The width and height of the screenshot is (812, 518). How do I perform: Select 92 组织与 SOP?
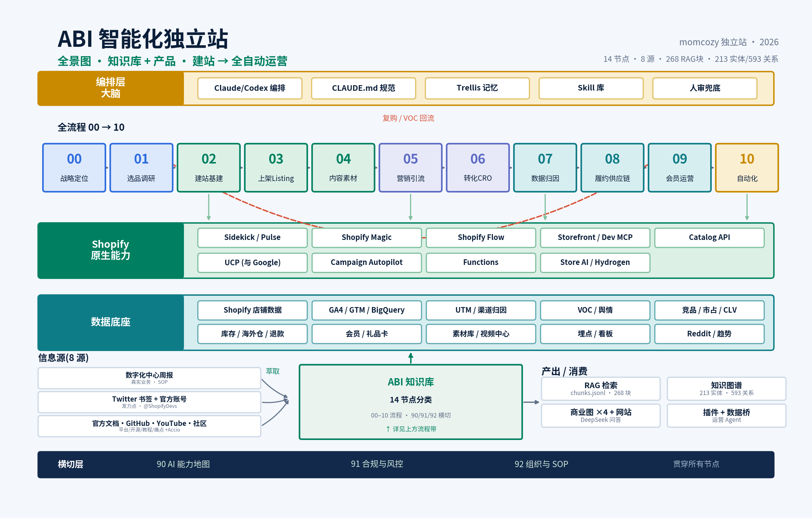pos(541,464)
